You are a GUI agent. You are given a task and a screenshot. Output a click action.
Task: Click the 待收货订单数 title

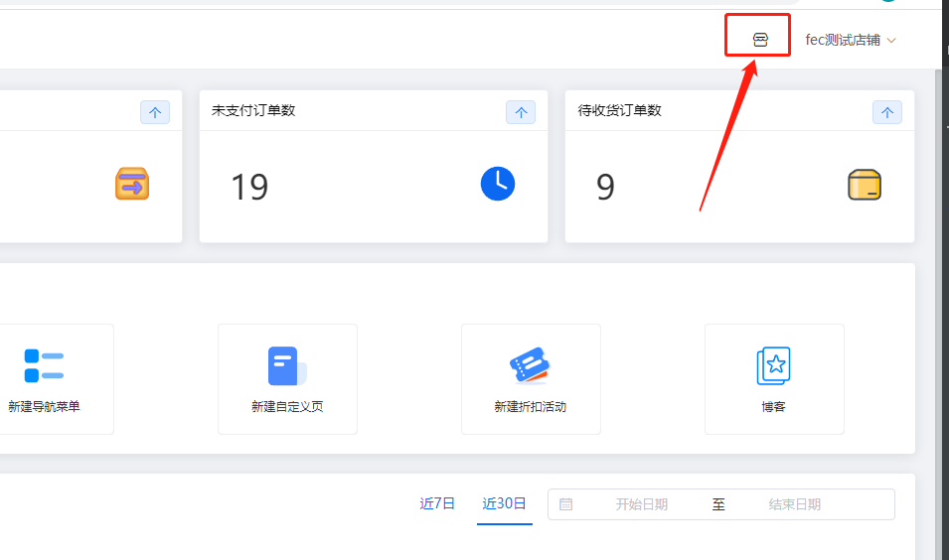pos(620,110)
